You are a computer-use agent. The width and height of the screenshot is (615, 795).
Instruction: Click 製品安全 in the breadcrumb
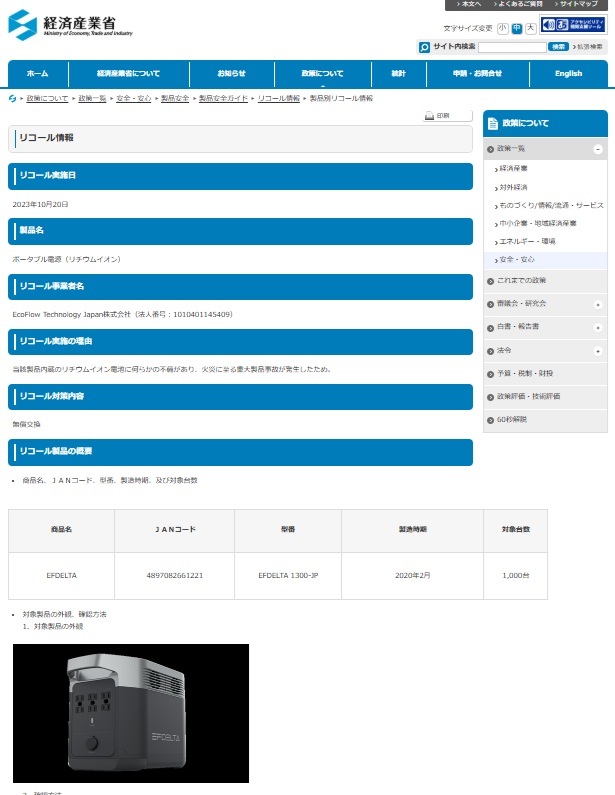[x=175, y=98]
